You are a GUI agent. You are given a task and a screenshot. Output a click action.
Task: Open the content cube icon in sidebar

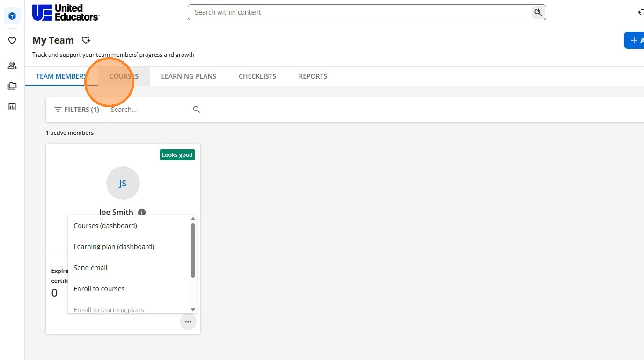12,16
